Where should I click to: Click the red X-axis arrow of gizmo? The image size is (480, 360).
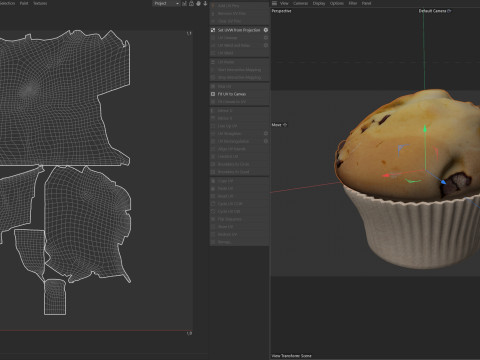(x=386, y=175)
